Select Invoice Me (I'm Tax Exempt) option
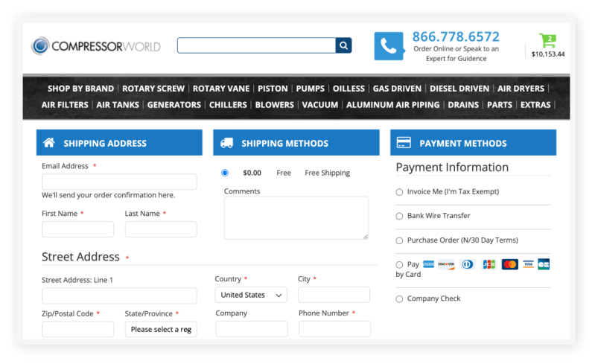This screenshot has width=595, height=364. point(399,192)
